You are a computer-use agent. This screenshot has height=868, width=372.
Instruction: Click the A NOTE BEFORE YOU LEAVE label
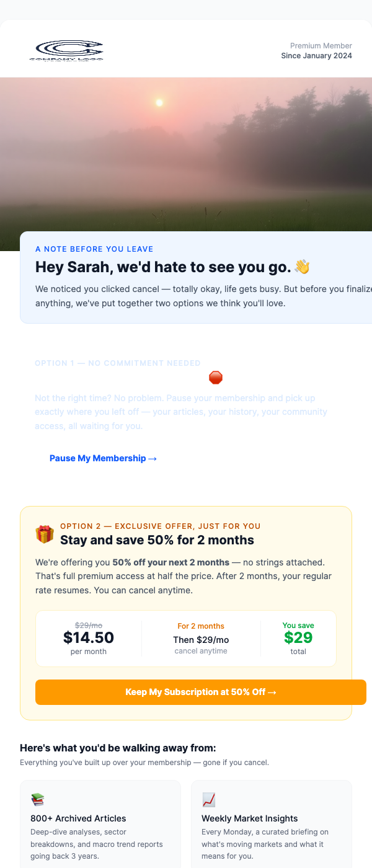click(x=94, y=249)
